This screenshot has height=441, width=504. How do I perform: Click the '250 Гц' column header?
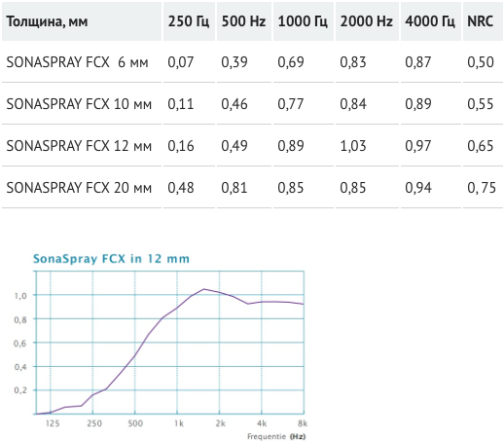click(x=189, y=21)
